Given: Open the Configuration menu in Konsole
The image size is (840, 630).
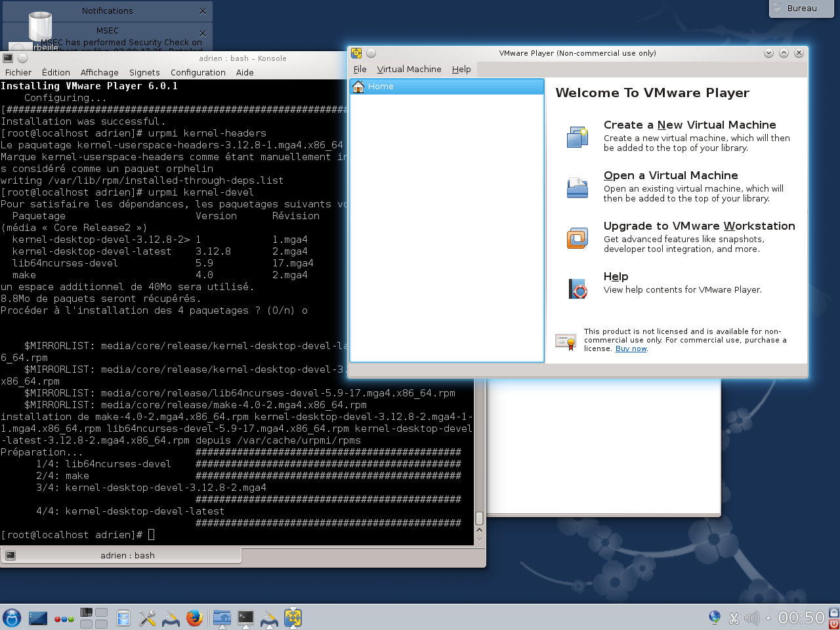Looking at the screenshot, I should (x=198, y=73).
